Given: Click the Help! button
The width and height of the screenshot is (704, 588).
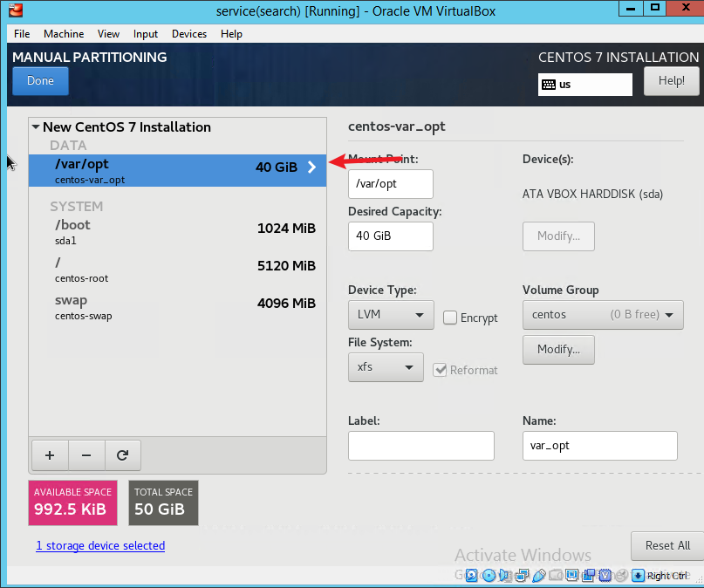Looking at the screenshot, I should click(x=671, y=81).
